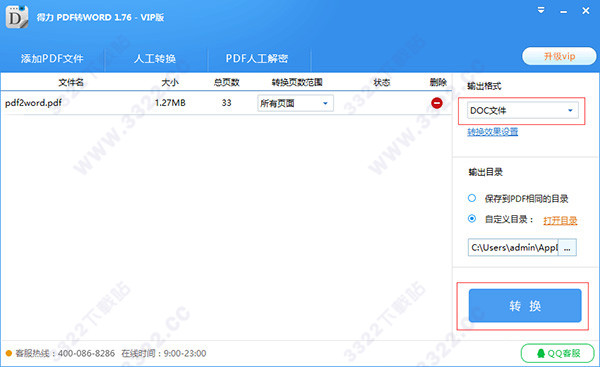Click the page count 33 cell
Screen dimensions: 600x367
click(227, 103)
